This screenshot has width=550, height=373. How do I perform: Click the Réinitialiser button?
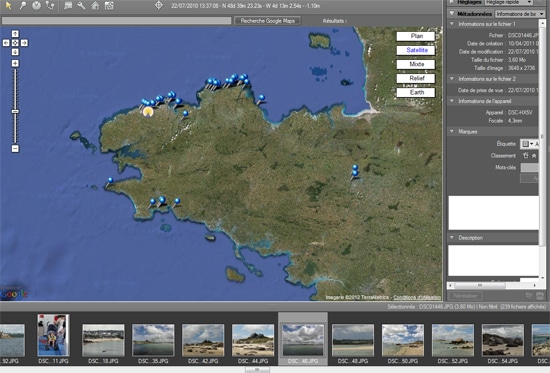click(x=465, y=296)
